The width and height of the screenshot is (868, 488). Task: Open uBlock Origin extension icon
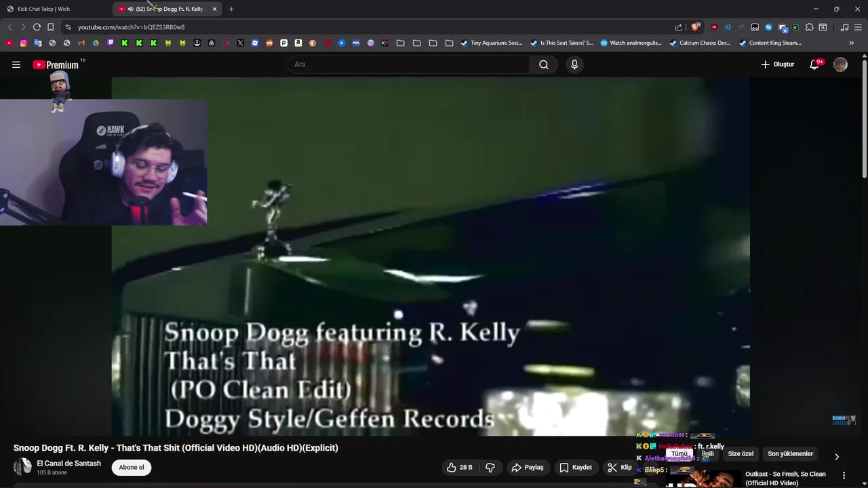(714, 27)
